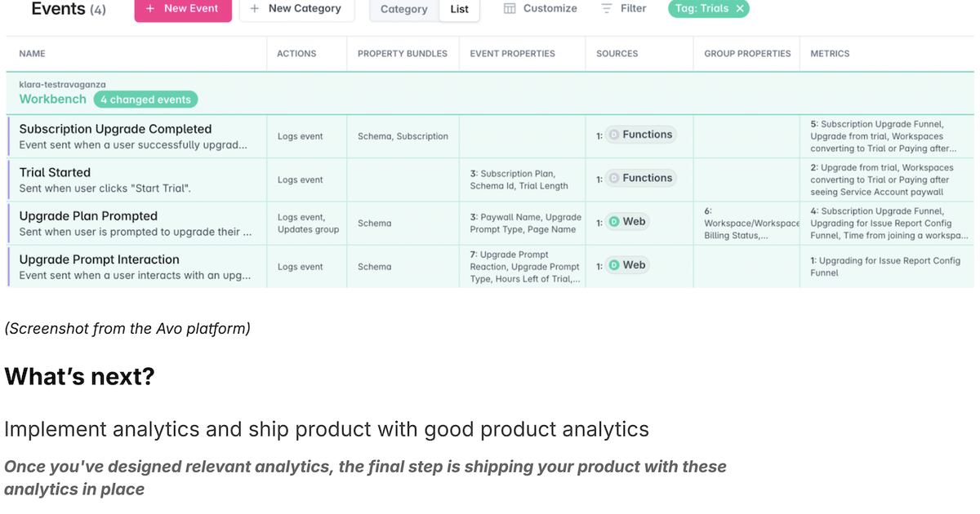Select the EVENT PROPERTIES column header

pos(512,54)
